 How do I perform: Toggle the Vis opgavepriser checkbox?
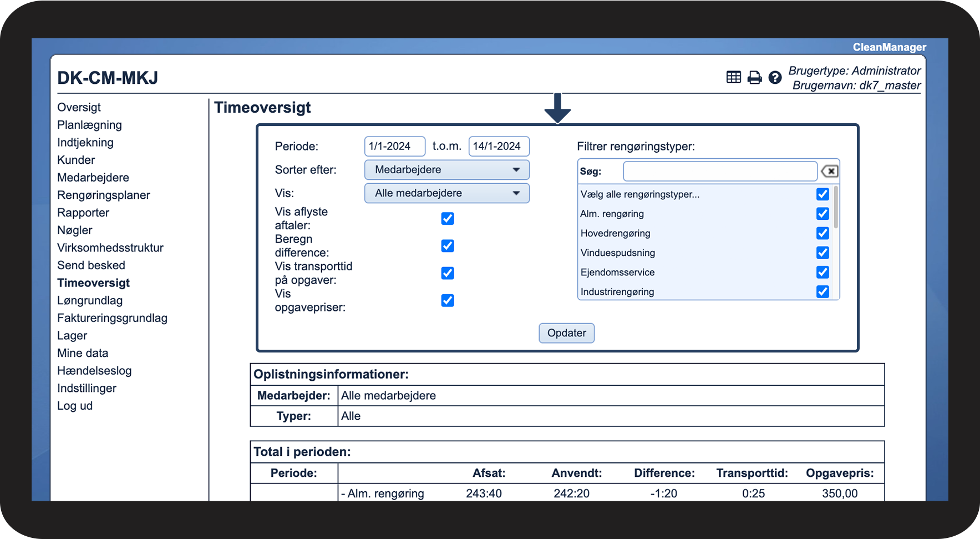(x=448, y=300)
